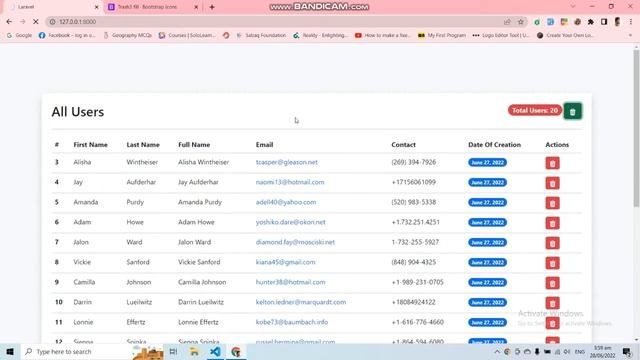Open the Google bookmark
640x360 pixels.
[19, 35]
